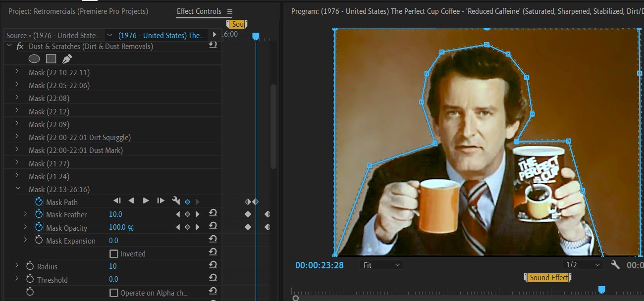This screenshot has width=644, height=301.
Task: Click the Program monitor playhead
Action: click(601, 290)
